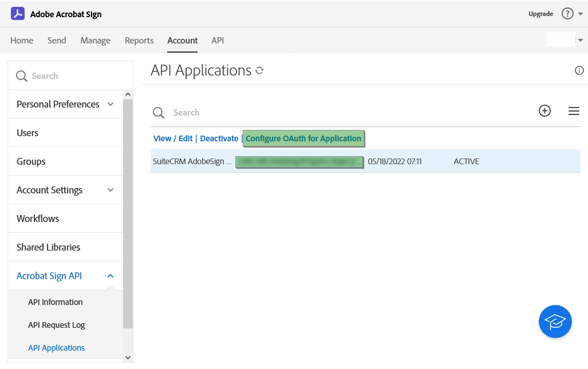Expand the help menu arrow
This screenshot has height=369, width=588.
[581, 14]
